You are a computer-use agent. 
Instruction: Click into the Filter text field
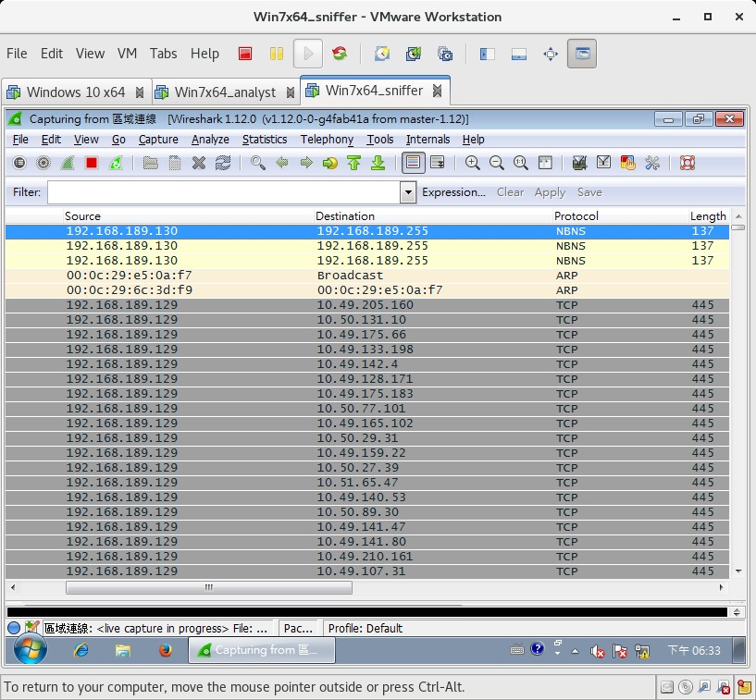click(x=224, y=192)
